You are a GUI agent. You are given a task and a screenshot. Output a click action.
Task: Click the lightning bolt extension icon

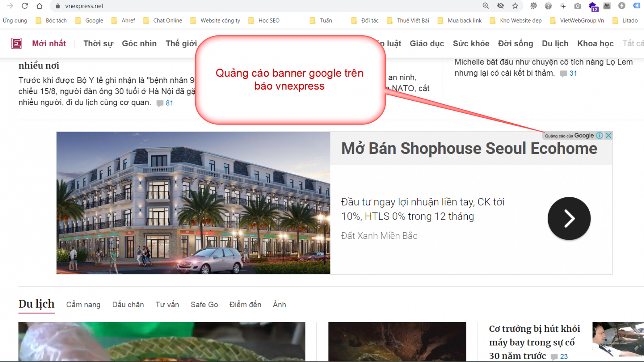622,6
